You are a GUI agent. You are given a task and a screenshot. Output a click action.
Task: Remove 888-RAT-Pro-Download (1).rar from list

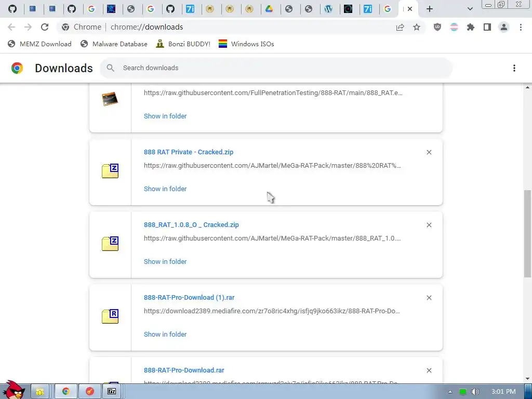(429, 298)
